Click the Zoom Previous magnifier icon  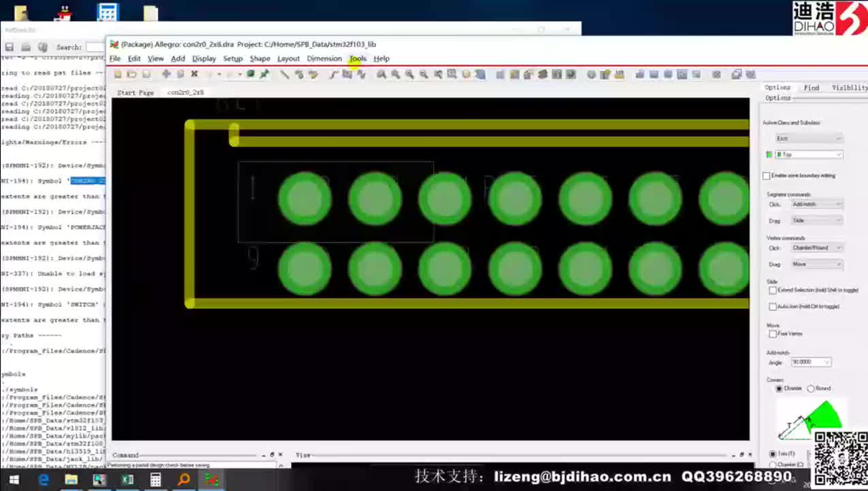point(438,74)
